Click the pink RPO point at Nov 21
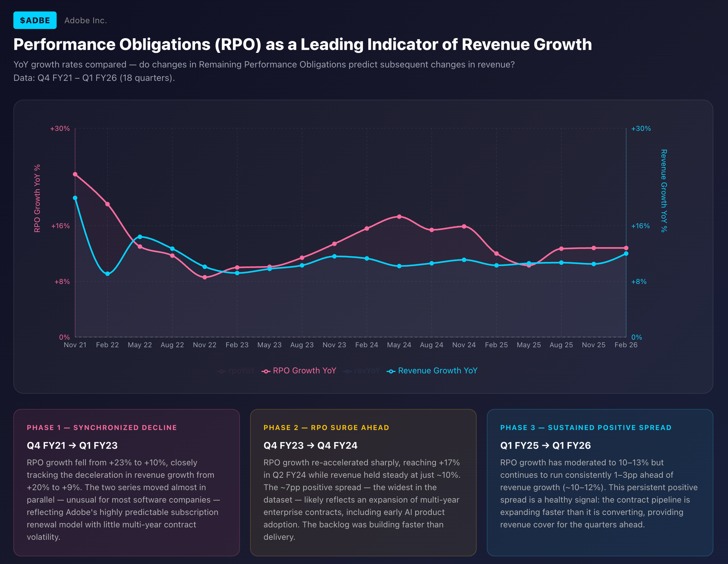 click(x=75, y=174)
